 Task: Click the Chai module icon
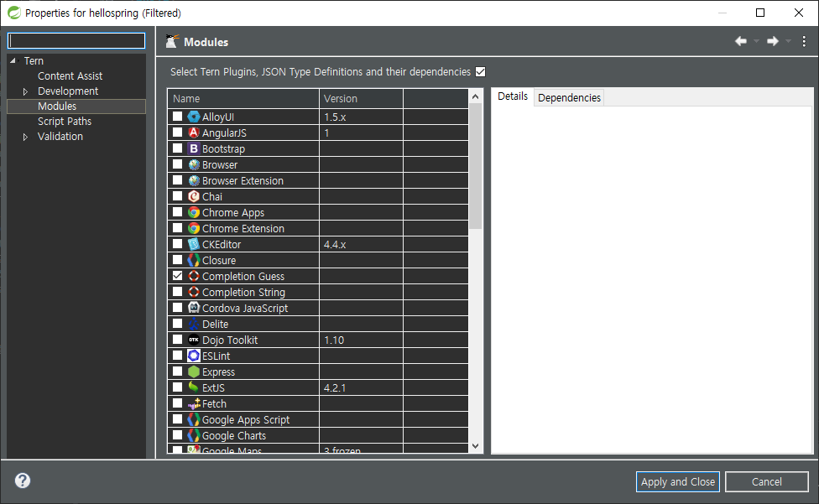click(194, 196)
